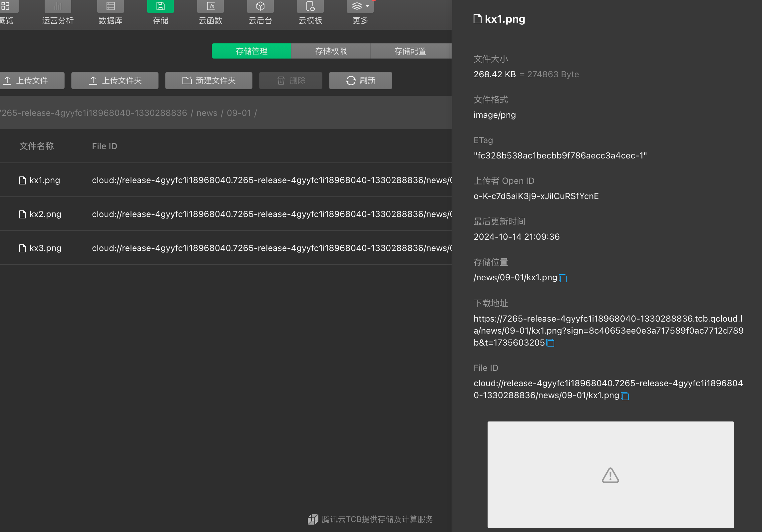
Task: Click the download URL text in details
Action: tap(608, 331)
